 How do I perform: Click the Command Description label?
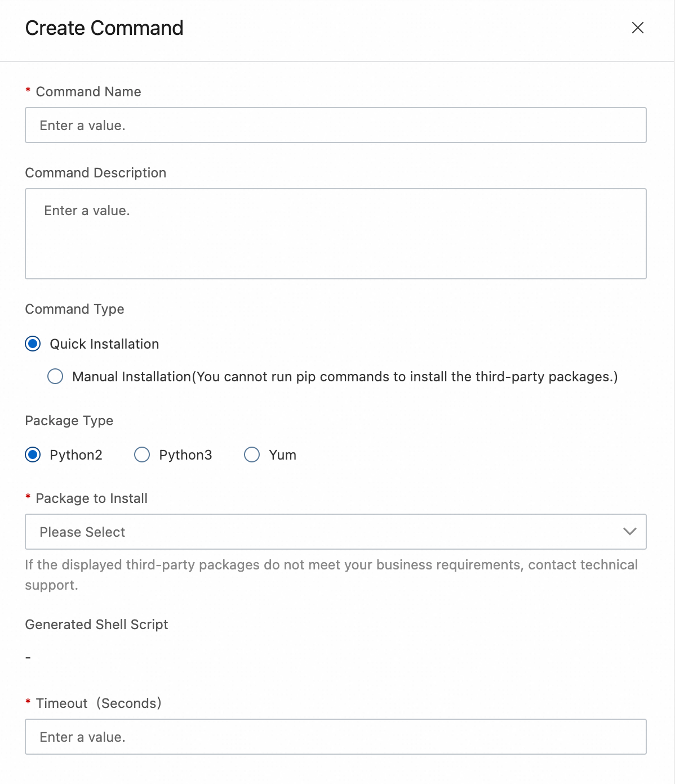point(95,173)
